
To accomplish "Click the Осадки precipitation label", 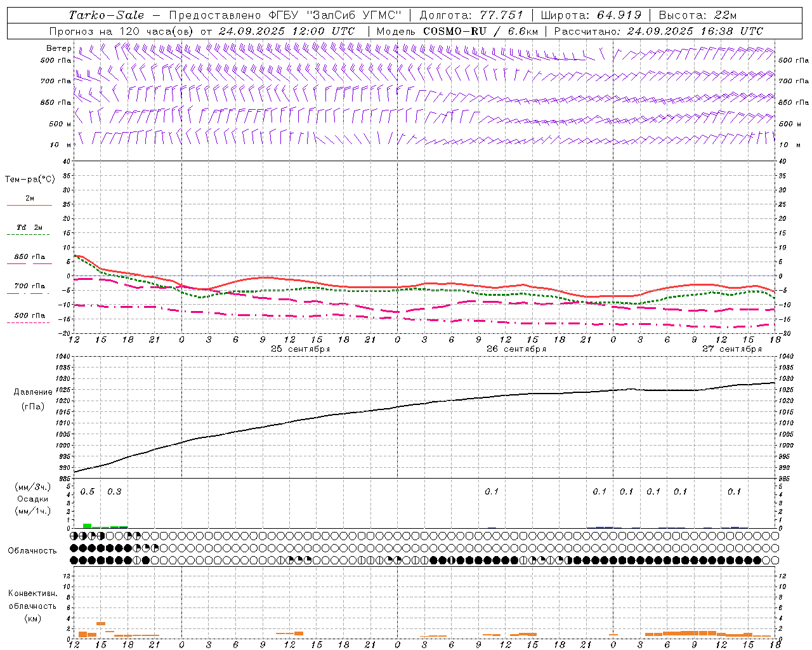I will pos(33,499).
